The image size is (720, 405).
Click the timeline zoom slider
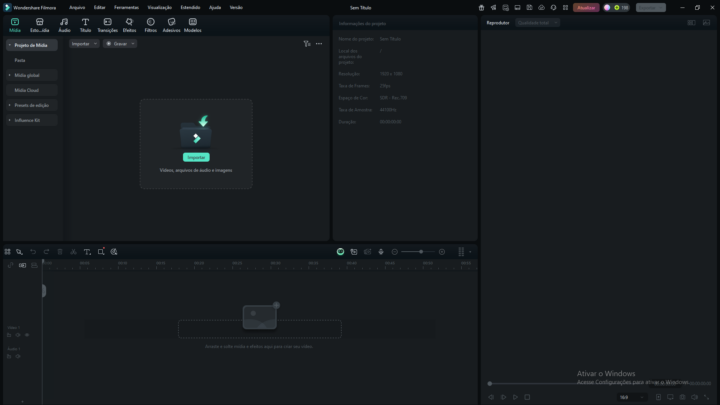pyautogui.click(x=420, y=252)
